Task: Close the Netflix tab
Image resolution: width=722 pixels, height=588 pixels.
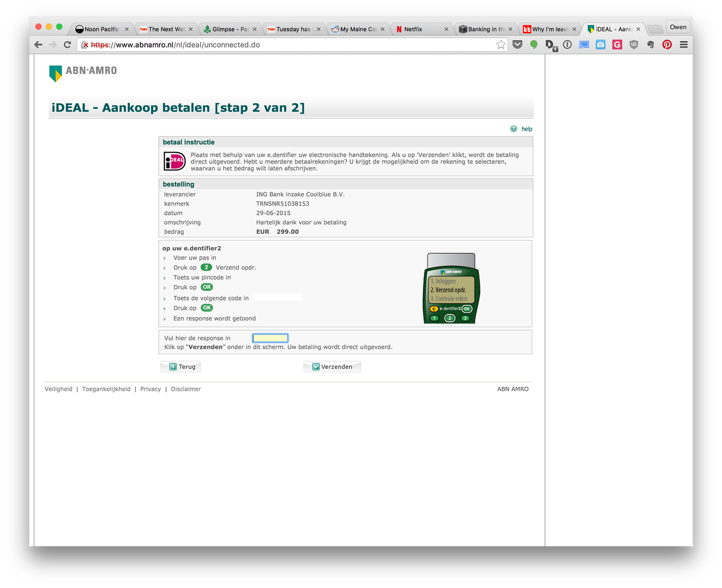Action: (447, 29)
